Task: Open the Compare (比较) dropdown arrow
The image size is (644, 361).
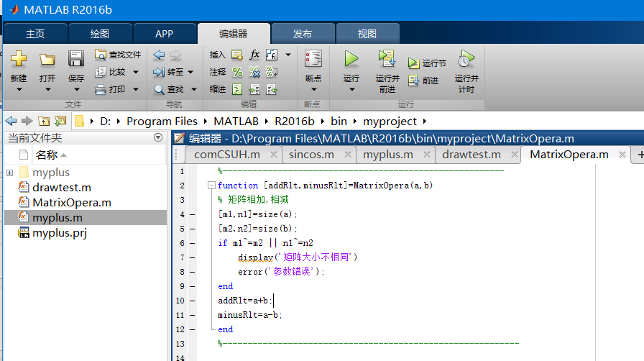Action: [x=136, y=72]
